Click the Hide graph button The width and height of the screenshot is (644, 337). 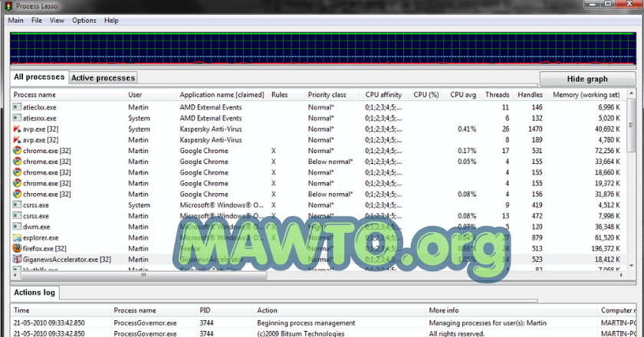[x=587, y=79]
